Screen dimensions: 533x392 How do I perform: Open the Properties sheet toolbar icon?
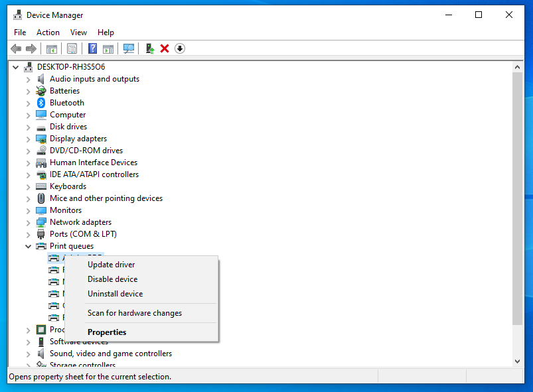tap(72, 48)
